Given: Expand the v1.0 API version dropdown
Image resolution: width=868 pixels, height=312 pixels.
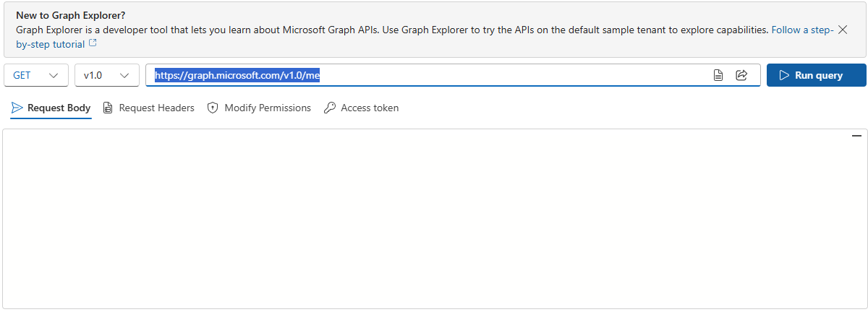Looking at the screenshot, I should pyautogui.click(x=106, y=75).
